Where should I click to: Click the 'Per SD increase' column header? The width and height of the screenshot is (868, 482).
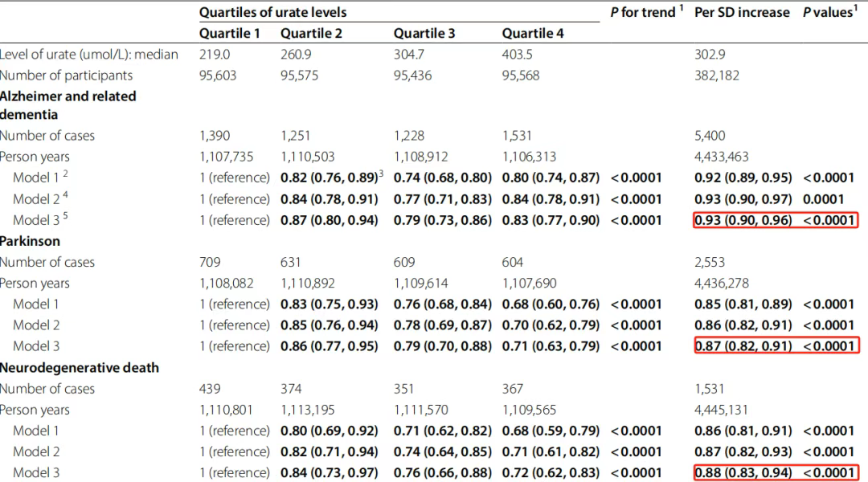coord(742,12)
